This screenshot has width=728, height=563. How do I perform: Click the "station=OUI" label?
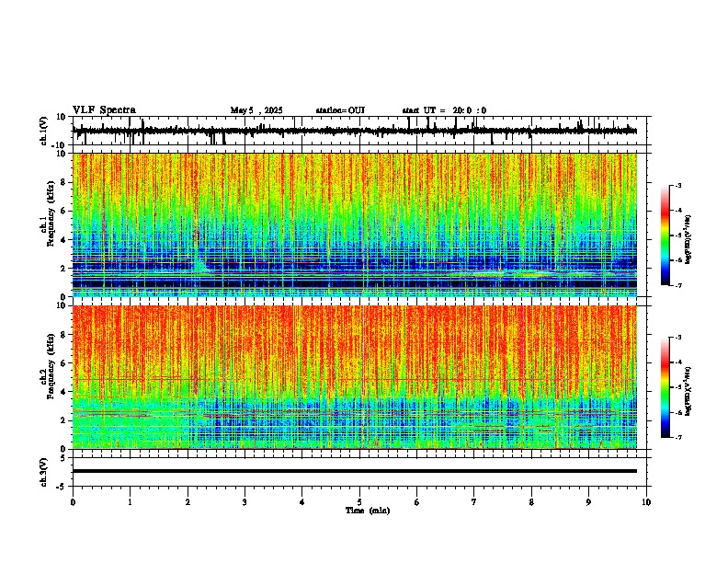[340, 110]
